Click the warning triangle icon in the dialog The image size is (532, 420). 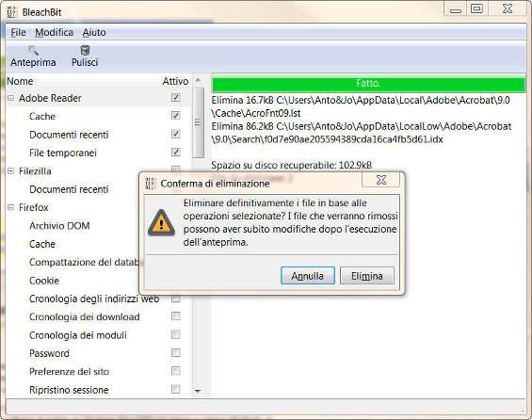tap(162, 223)
